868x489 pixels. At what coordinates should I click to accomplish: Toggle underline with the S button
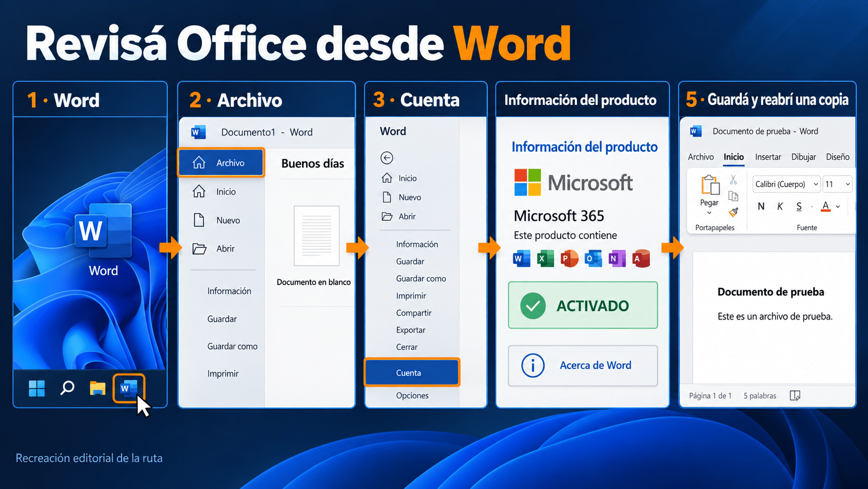[x=799, y=206]
